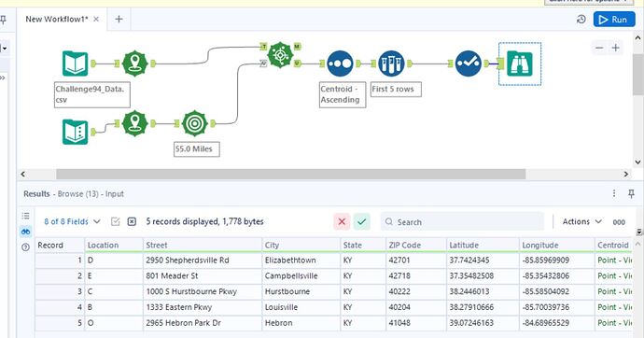
Task: Click the Longitude column header
Action: tap(556, 246)
